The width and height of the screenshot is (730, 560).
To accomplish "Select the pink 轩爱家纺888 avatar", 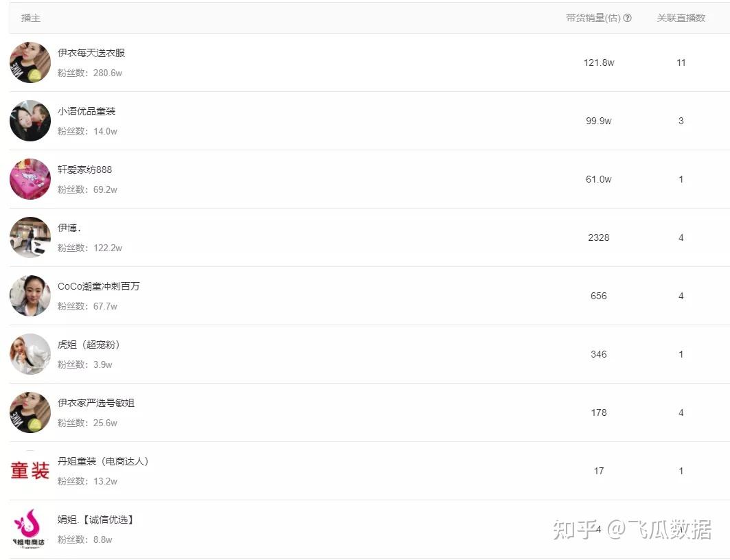I will pos(30,179).
